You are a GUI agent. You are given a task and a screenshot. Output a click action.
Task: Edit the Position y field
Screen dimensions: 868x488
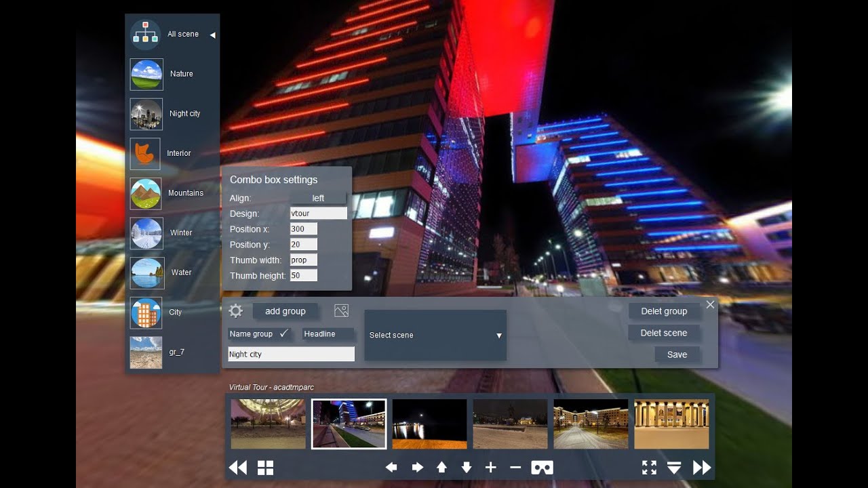point(303,245)
